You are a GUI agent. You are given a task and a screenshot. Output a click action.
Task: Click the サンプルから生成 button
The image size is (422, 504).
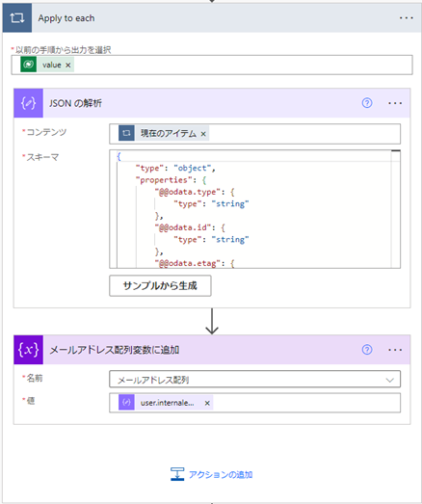tap(160, 285)
